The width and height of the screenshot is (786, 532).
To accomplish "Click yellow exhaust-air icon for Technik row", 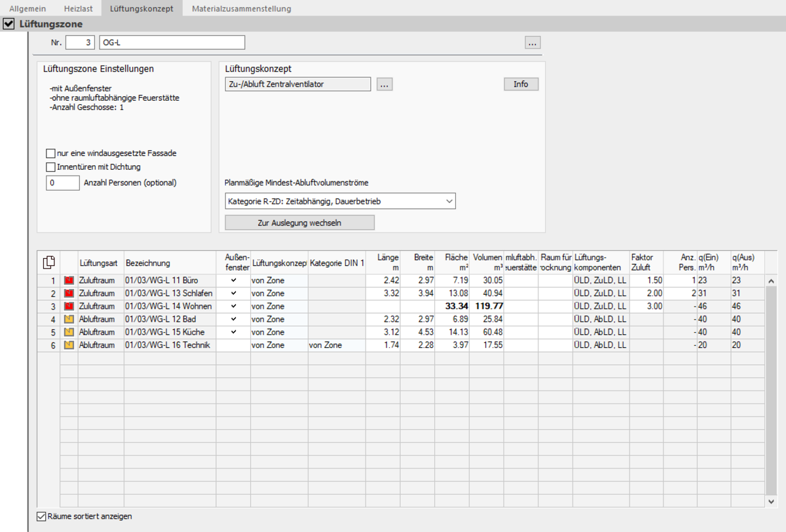I will coord(69,345).
